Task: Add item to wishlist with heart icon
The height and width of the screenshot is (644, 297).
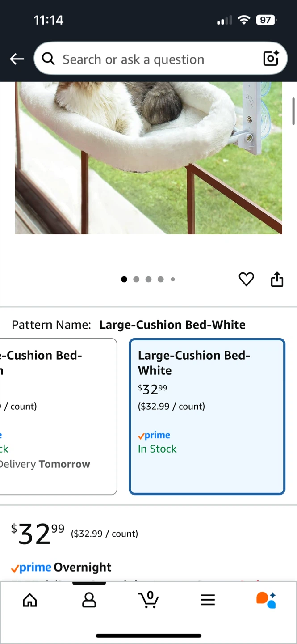Action: tap(246, 279)
